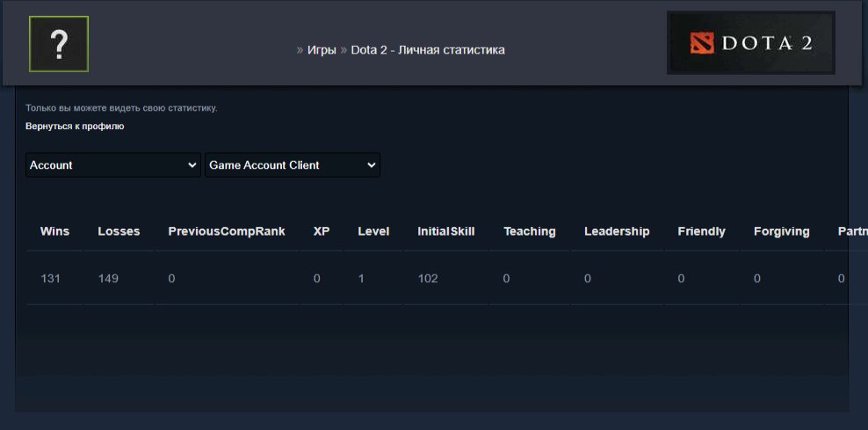Click Dota 2 - Личная статистика breadcrumb
Image resolution: width=868 pixels, height=430 pixels.
428,50
